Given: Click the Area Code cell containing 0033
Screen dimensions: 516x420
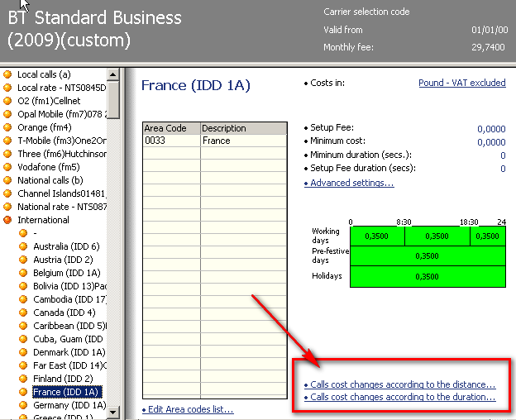Looking at the screenshot, I should (171, 141).
